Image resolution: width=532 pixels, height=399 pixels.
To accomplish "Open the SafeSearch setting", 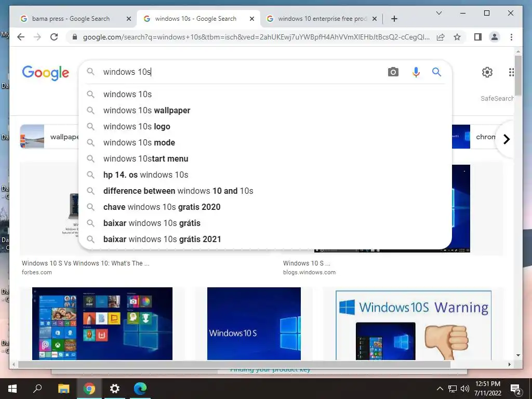I will (497, 98).
